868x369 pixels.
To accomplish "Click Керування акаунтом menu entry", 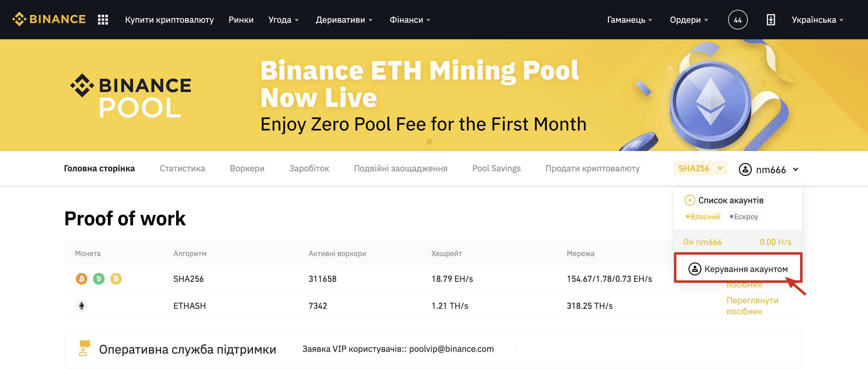I will tap(738, 268).
